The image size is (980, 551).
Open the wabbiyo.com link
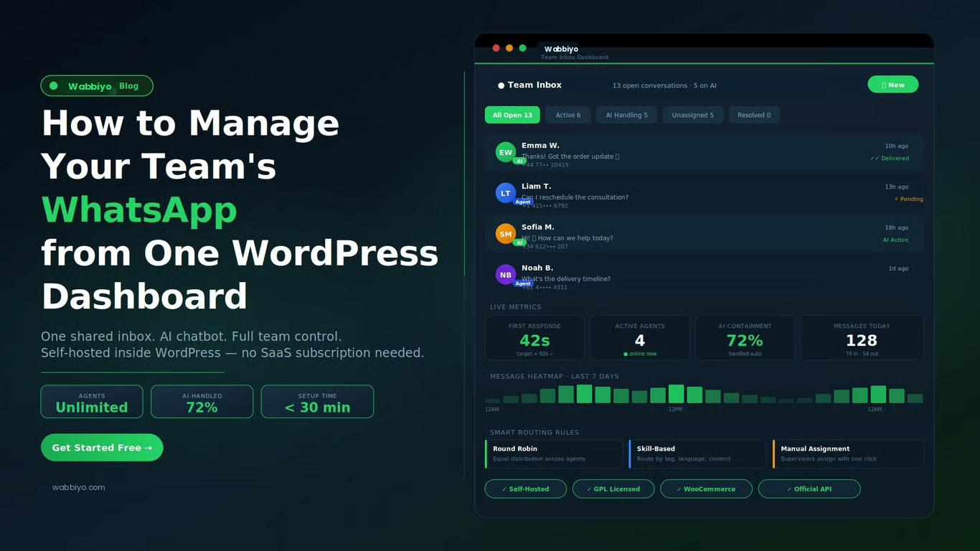[79, 487]
